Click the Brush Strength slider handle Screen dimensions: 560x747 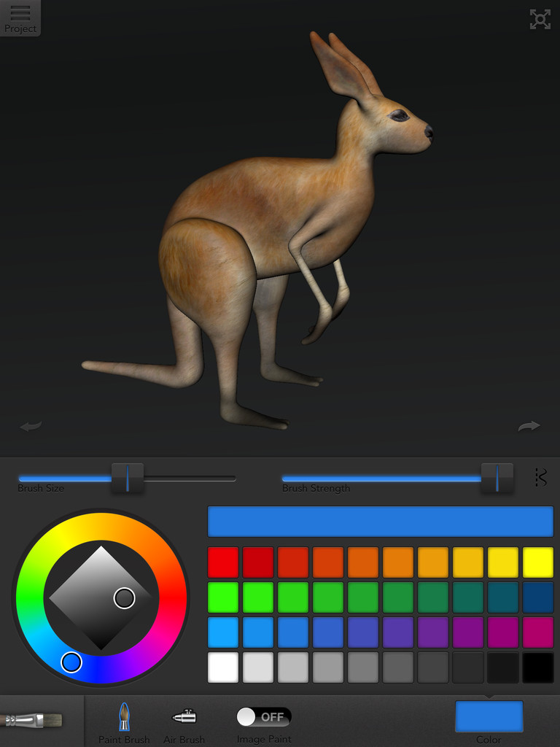pos(497,478)
